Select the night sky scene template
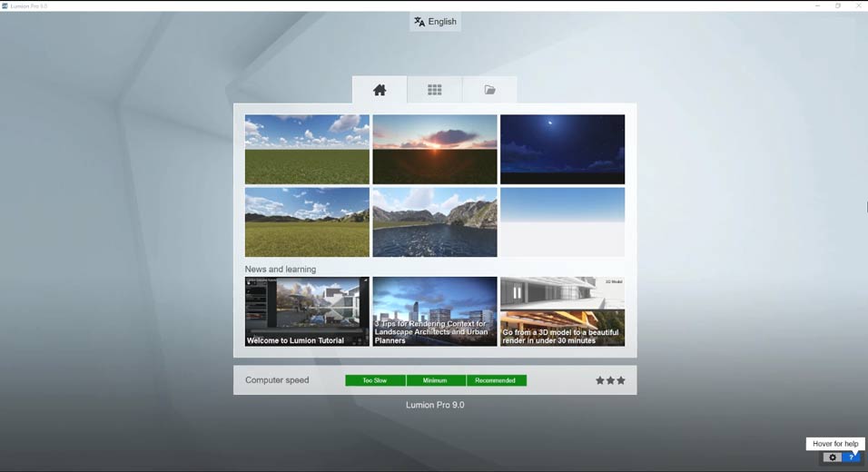868x472 pixels. [562, 149]
